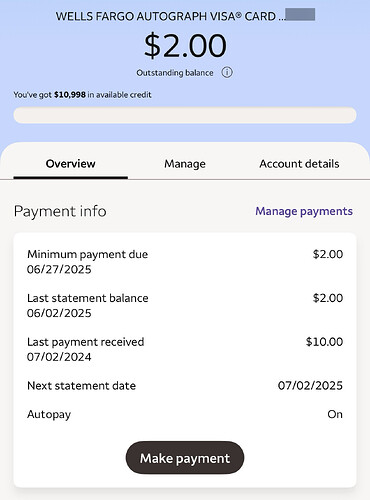The image size is (370, 500).
Task: Go to the Account details tab
Action: coord(299,164)
